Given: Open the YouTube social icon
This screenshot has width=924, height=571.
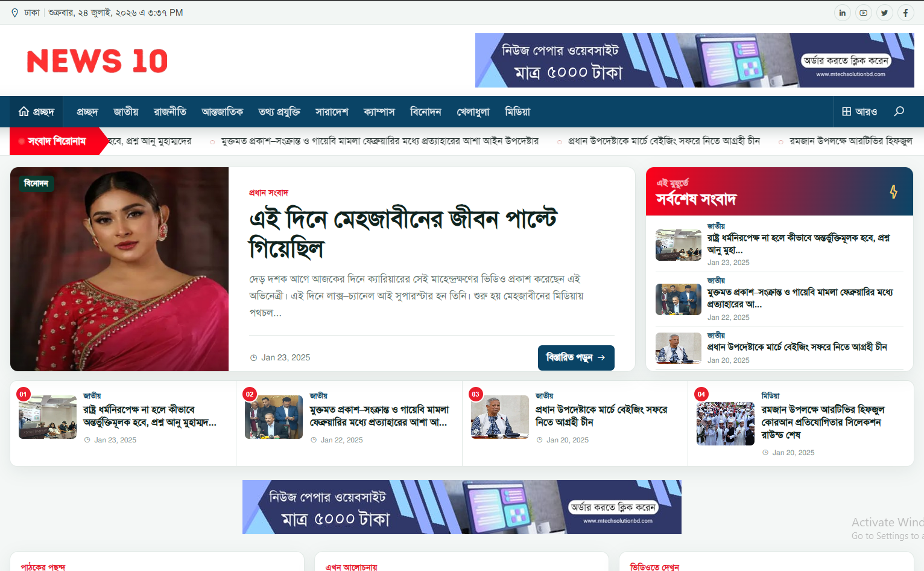Looking at the screenshot, I should point(864,13).
